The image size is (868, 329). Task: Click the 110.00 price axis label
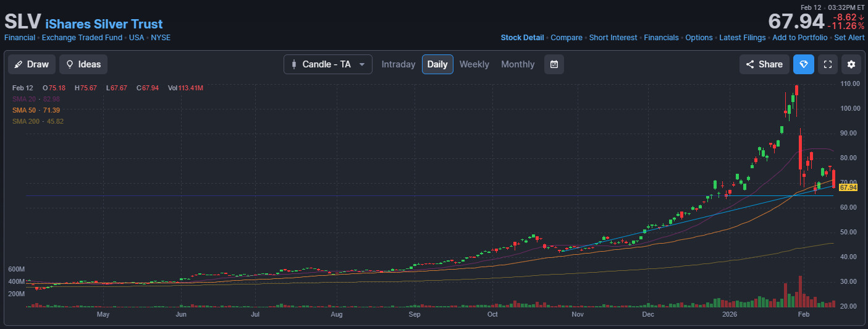[850, 83]
